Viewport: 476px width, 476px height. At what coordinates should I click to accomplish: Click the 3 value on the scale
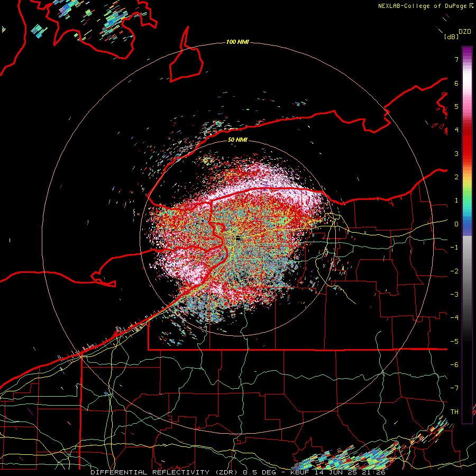coord(456,153)
